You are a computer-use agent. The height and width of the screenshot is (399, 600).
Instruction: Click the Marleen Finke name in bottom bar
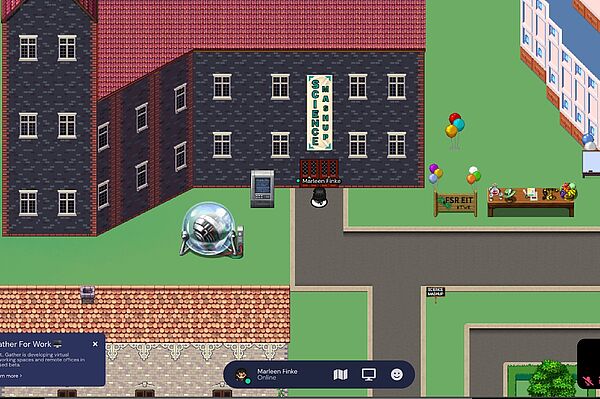point(277,371)
